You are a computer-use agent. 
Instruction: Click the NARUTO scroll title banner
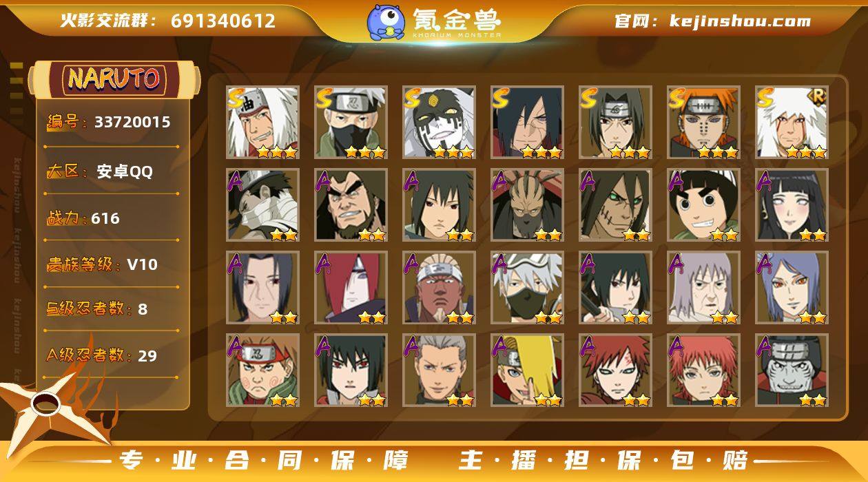pyautogui.click(x=114, y=79)
